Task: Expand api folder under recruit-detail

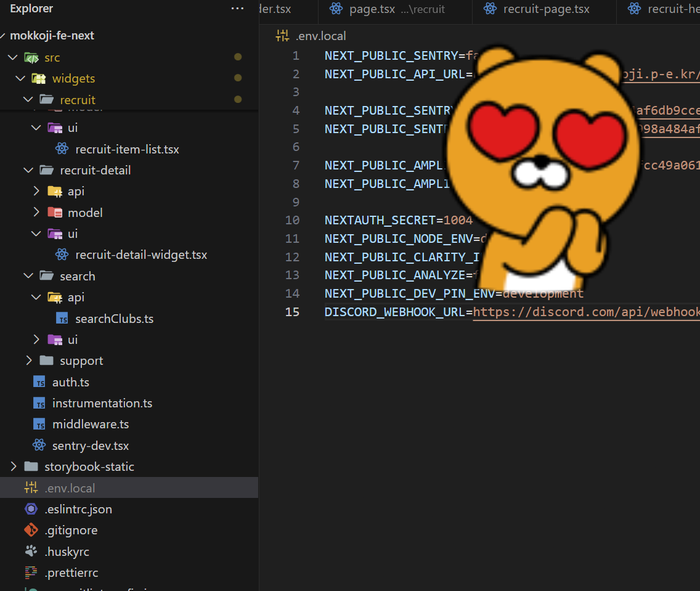Action: click(36, 191)
